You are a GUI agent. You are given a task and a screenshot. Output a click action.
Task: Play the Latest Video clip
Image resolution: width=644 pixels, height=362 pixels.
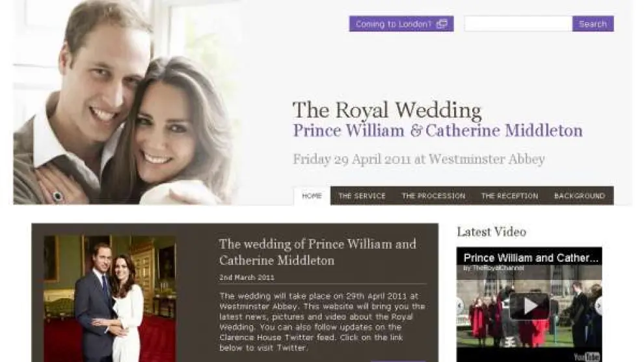pos(529,306)
